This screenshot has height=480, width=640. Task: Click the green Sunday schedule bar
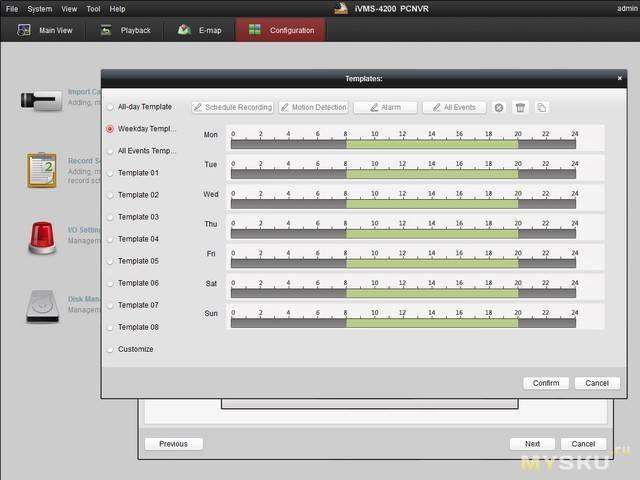(x=432, y=323)
